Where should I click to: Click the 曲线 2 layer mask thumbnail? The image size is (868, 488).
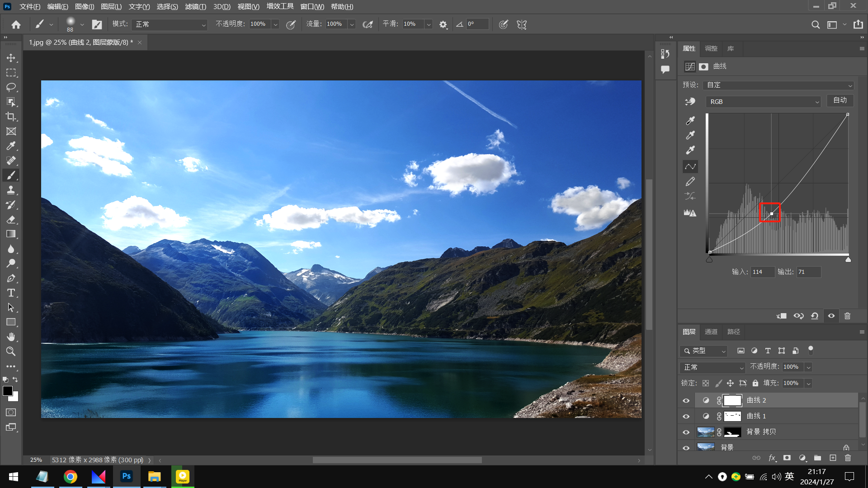[732, 400]
